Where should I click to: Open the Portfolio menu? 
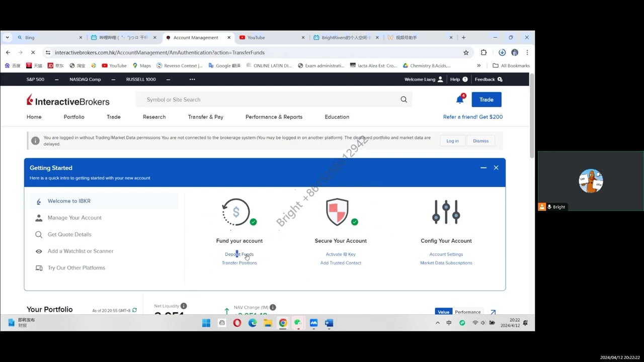74,117
